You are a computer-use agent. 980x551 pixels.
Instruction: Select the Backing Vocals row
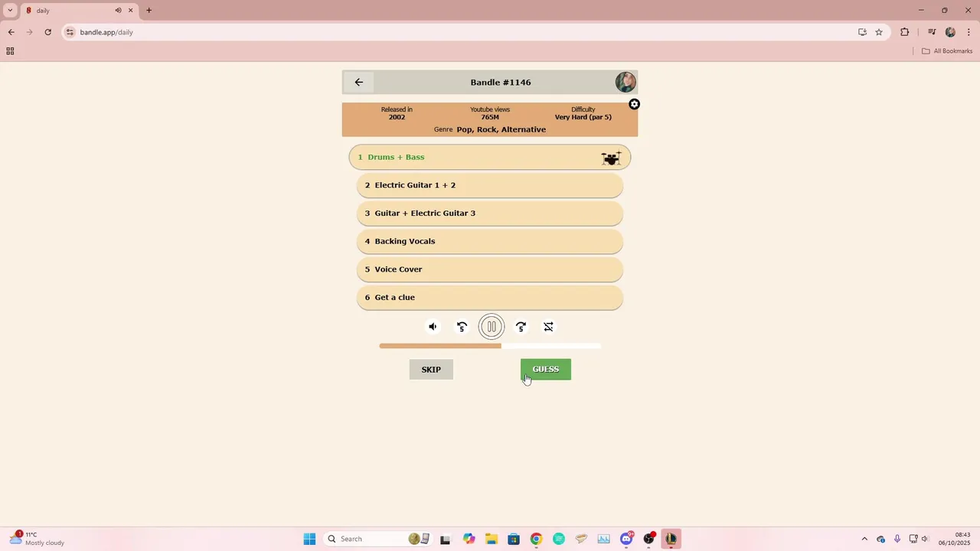pos(490,241)
